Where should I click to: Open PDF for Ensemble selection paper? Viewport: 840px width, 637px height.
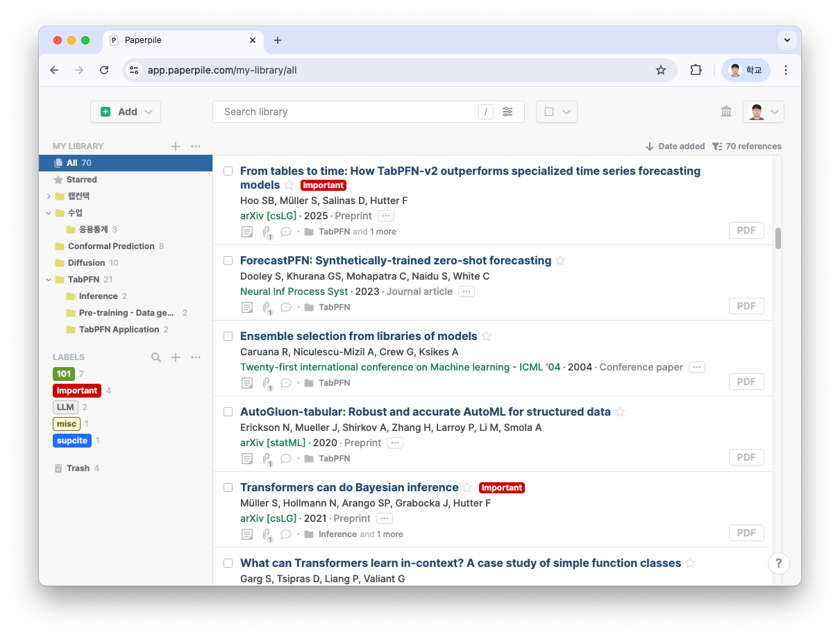(x=746, y=382)
